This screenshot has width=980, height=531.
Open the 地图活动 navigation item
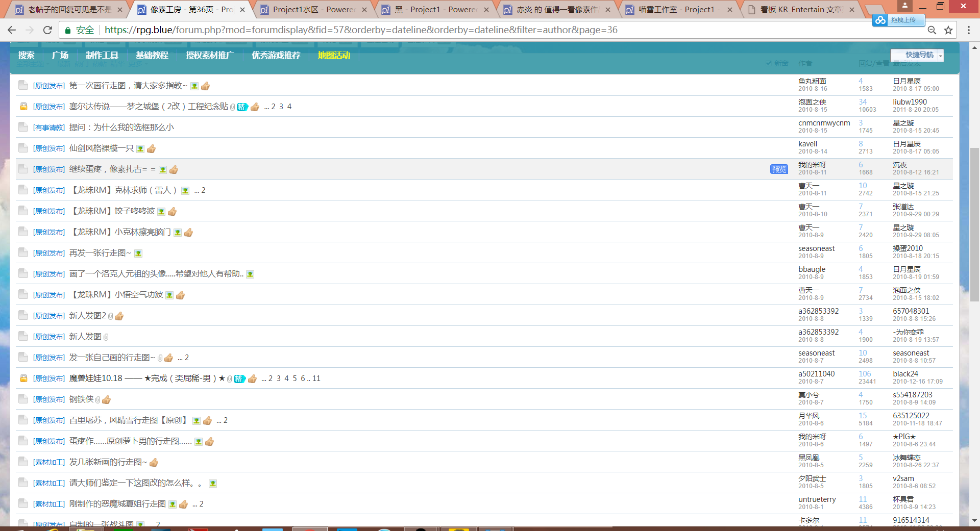click(x=334, y=55)
